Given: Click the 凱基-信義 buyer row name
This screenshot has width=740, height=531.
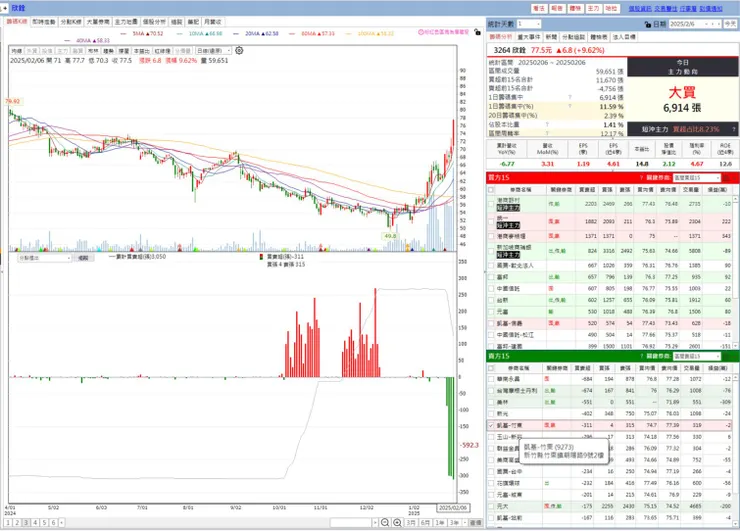Looking at the screenshot, I should [510, 323].
